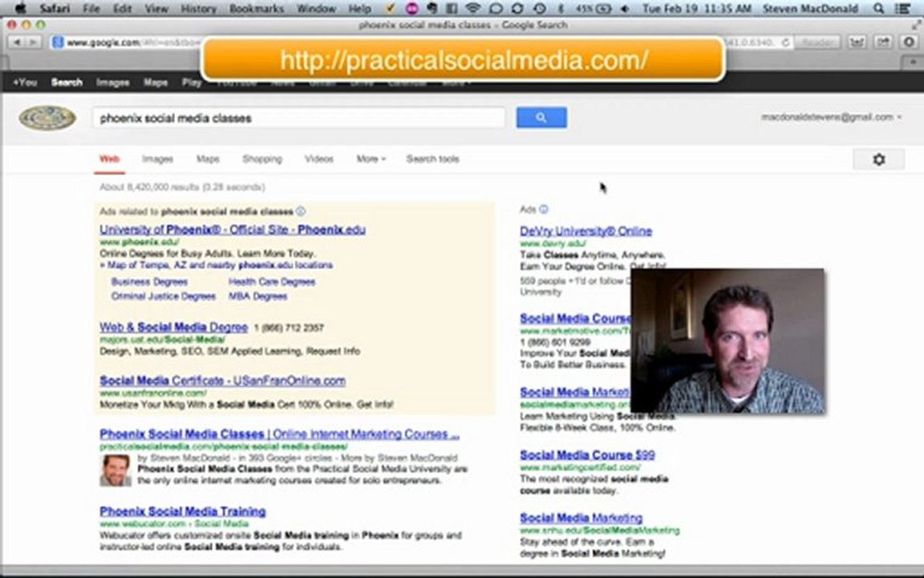
Task: Go back with Safari's back arrow
Action: point(17,42)
